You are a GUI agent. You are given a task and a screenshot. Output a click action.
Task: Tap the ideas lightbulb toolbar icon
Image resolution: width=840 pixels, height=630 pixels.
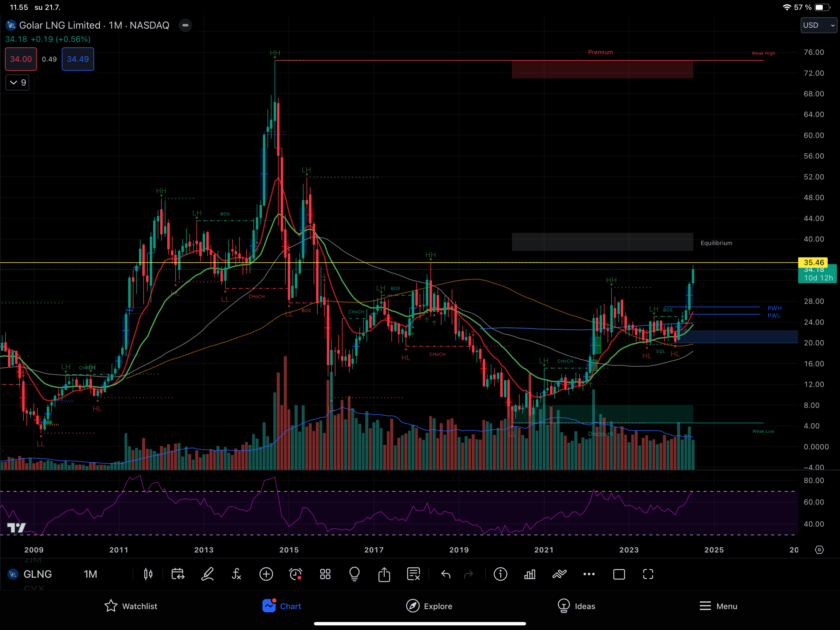tap(355, 574)
